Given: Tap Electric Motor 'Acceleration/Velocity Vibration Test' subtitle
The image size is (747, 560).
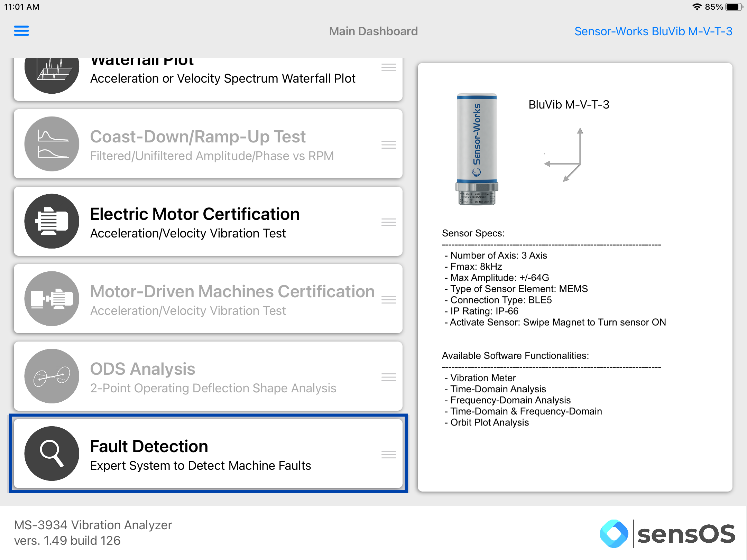Looking at the screenshot, I should tap(188, 233).
